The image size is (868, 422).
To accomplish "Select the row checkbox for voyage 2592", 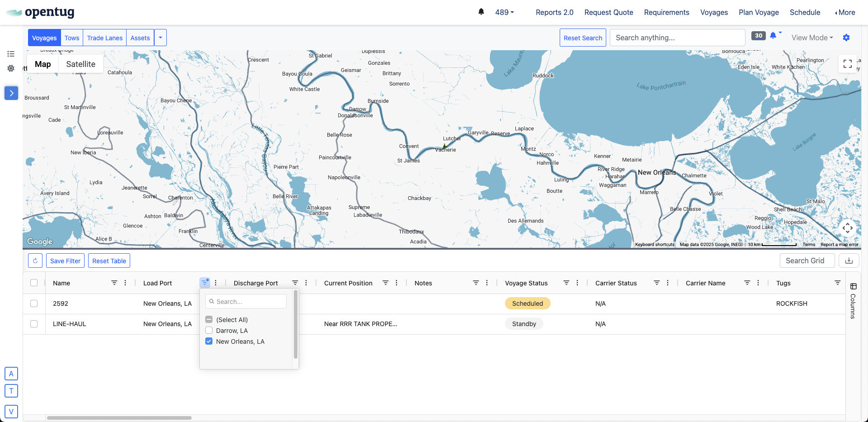I will (34, 303).
